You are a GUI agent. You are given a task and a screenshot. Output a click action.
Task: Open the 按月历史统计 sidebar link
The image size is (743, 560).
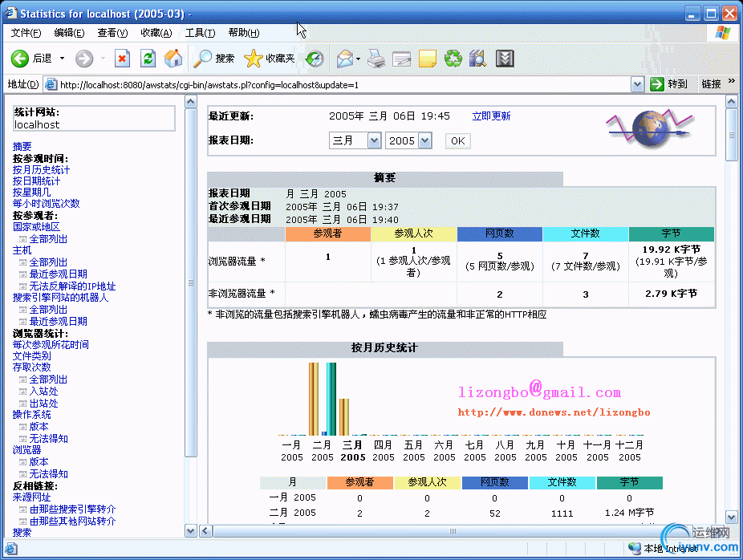41,169
